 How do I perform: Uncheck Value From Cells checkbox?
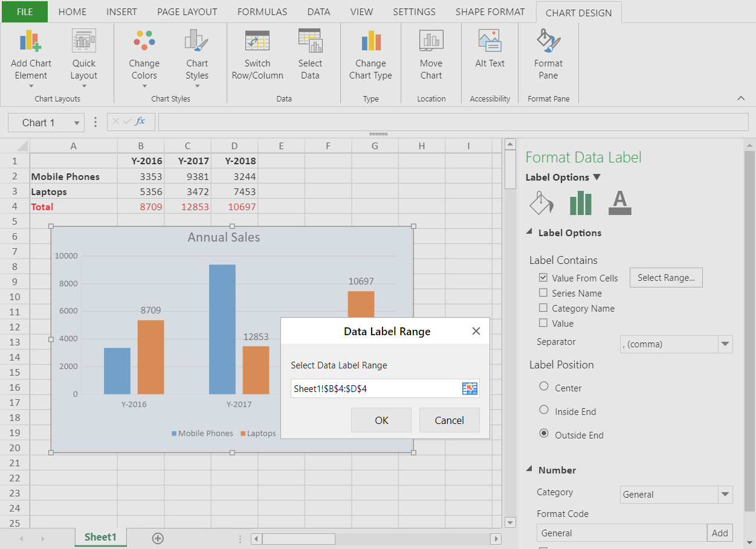click(543, 278)
